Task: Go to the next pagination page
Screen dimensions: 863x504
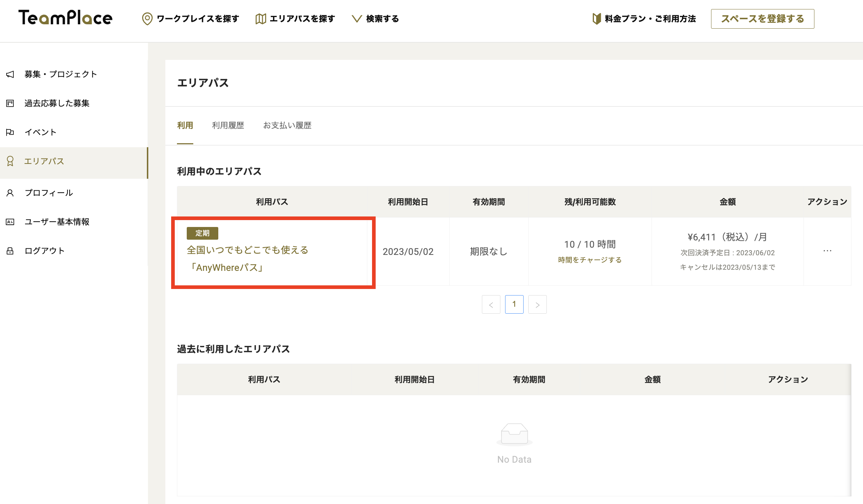Action: click(537, 305)
